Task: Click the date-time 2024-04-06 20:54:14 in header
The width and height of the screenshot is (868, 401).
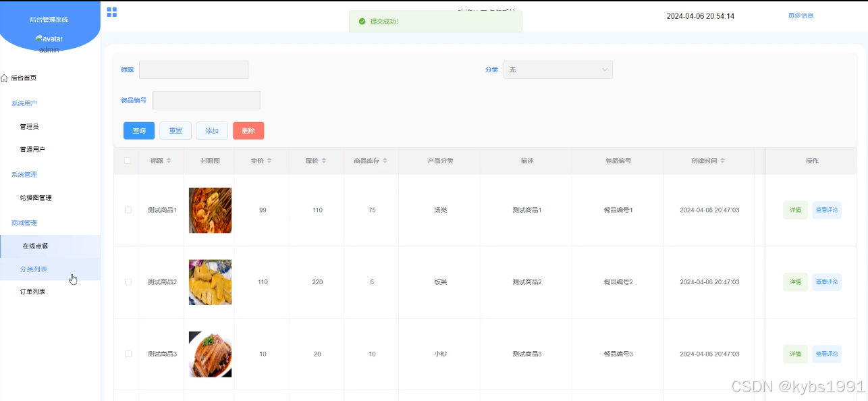Action: [701, 16]
